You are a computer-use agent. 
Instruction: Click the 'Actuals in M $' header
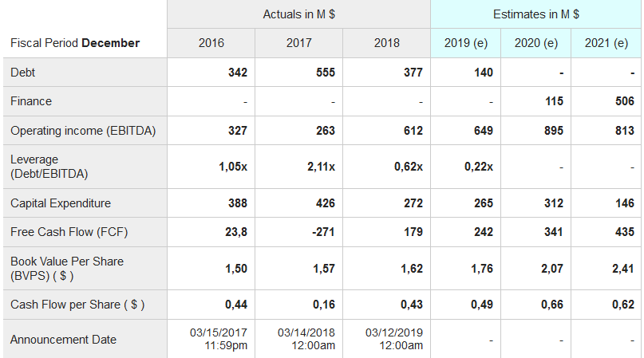point(298,14)
